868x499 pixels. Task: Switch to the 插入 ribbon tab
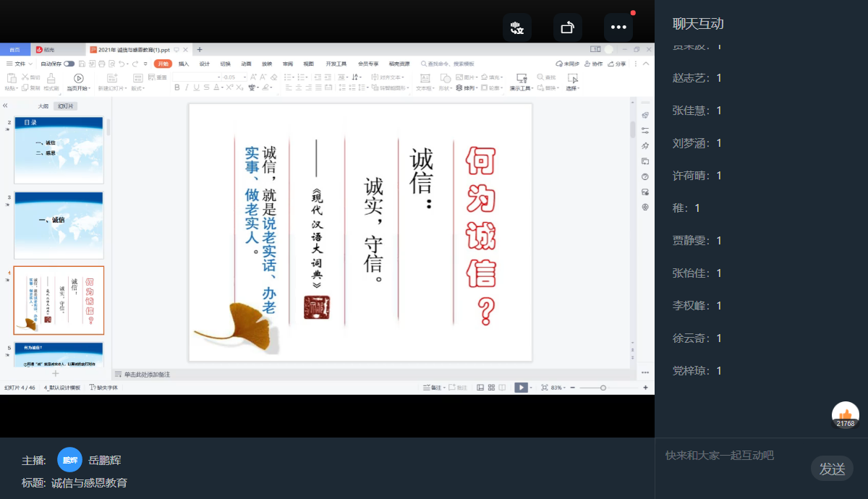[184, 64]
